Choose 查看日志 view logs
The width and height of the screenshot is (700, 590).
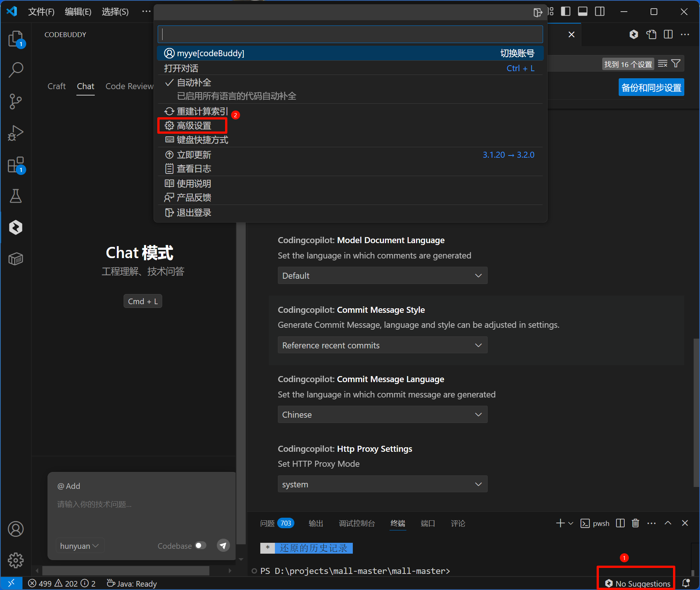tap(350, 169)
